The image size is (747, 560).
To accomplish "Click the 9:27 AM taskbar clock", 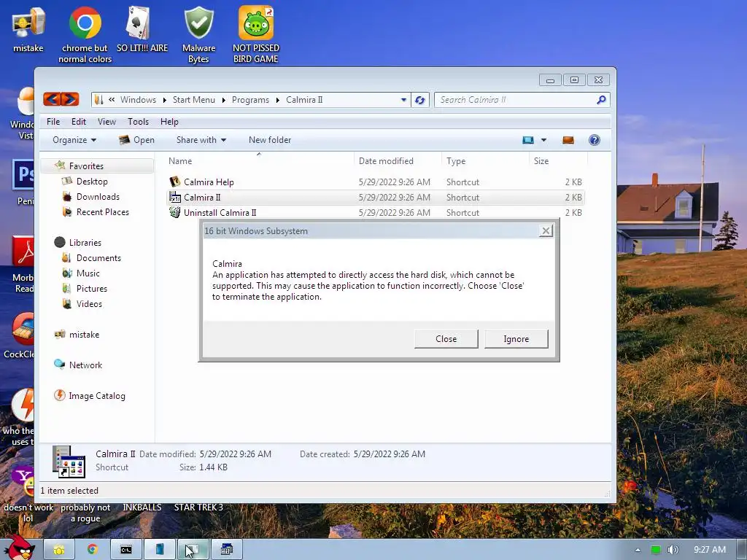I will click(x=709, y=550).
